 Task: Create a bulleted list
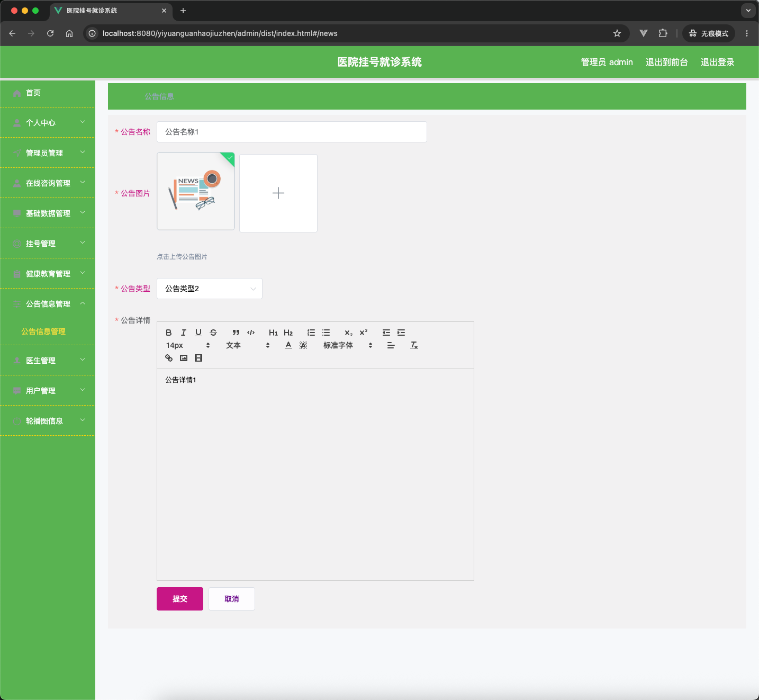pyautogui.click(x=326, y=333)
